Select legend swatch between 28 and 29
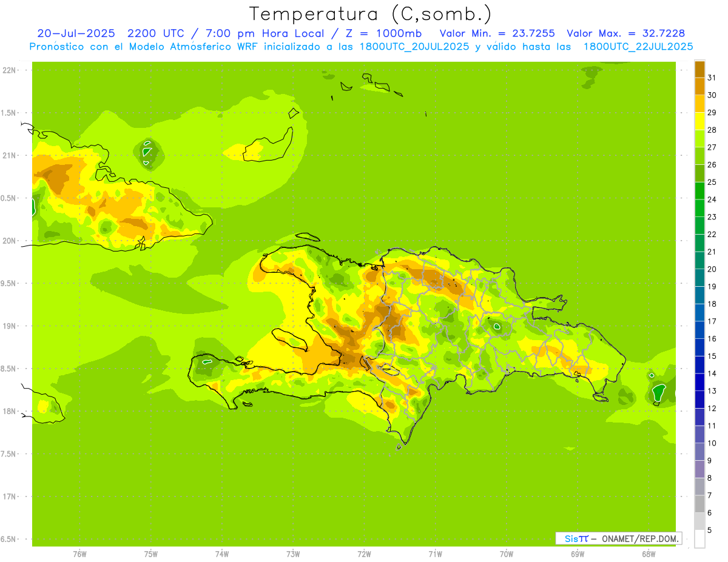 click(699, 121)
